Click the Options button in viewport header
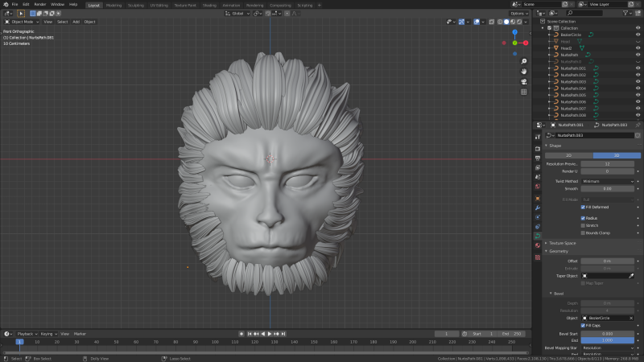Viewport: 644px width, 362px height. 519,13
